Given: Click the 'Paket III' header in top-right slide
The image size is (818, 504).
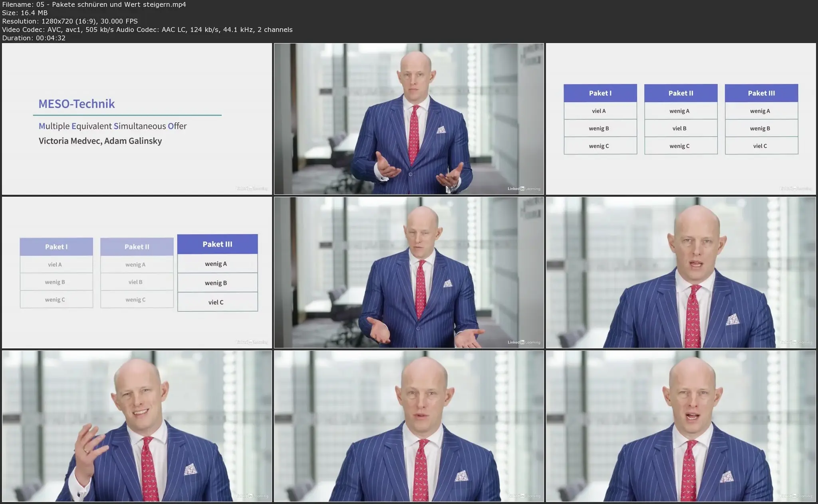Looking at the screenshot, I should pos(761,93).
